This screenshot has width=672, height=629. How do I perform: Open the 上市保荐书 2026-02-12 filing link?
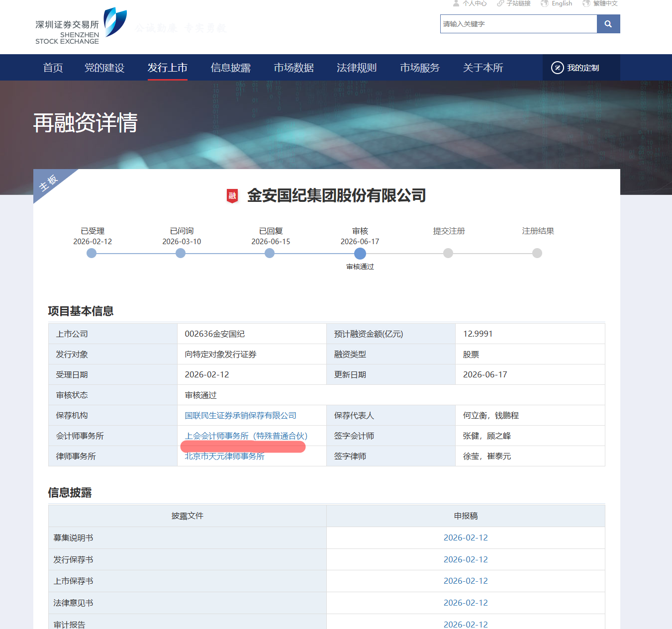click(466, 581)
